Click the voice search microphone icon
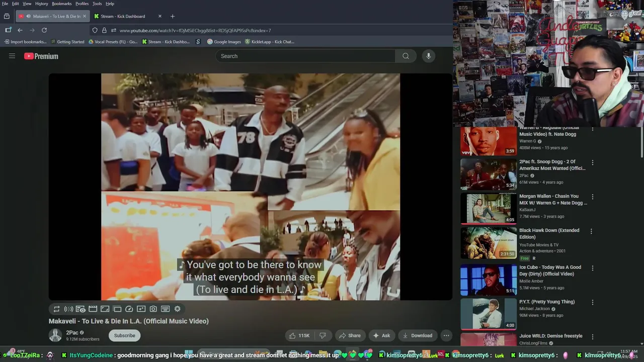This screenshot has height=362, width=644. click(429, 56)
